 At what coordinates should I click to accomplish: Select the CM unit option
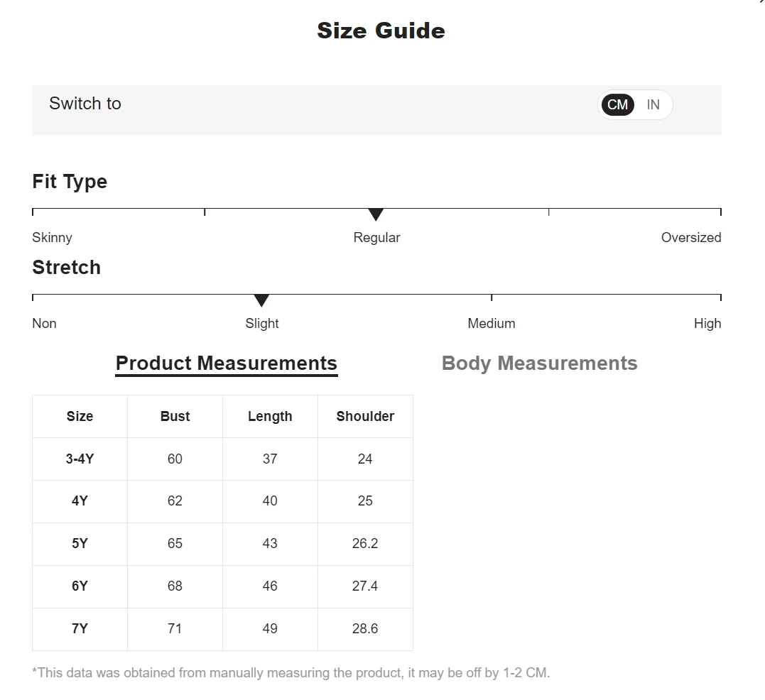coord(618,104)
